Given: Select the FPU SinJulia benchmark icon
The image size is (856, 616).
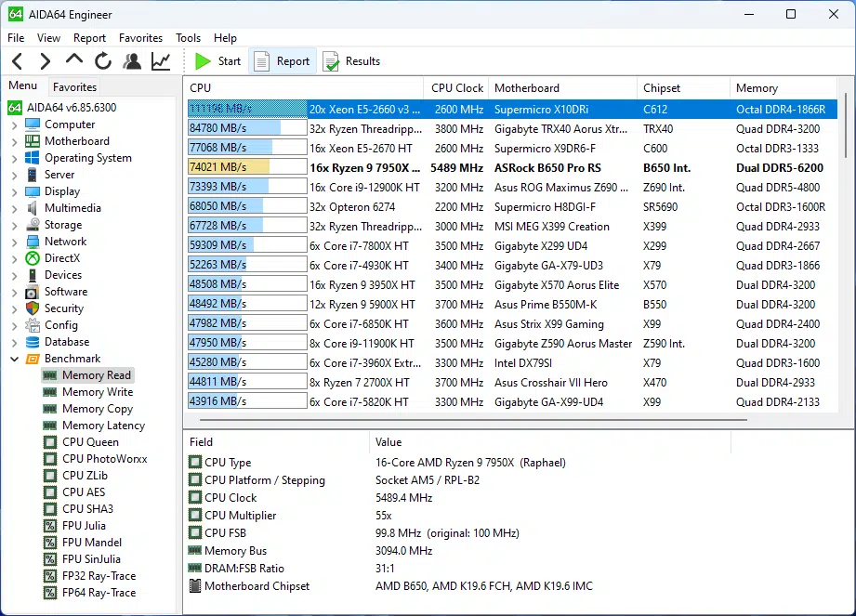Looking at the screenshot, I should tap(49, 559).
